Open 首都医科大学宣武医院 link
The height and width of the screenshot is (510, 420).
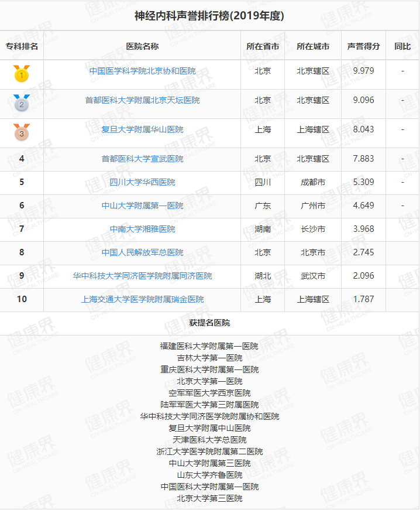click(142, 159)
